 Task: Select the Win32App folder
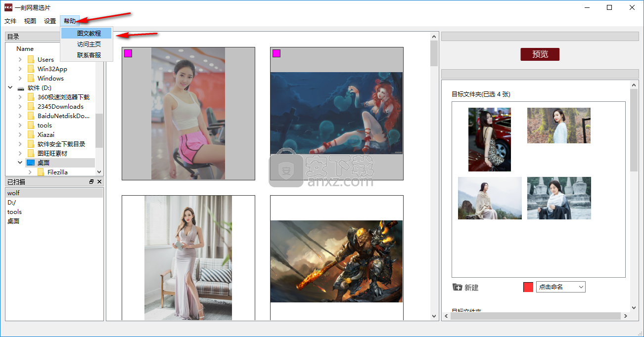[x=52, y=69]
